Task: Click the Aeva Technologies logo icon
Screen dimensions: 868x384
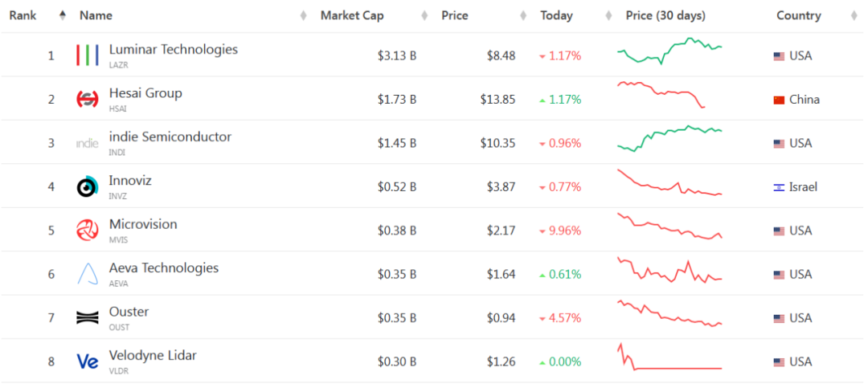Action: pos(88,274)
